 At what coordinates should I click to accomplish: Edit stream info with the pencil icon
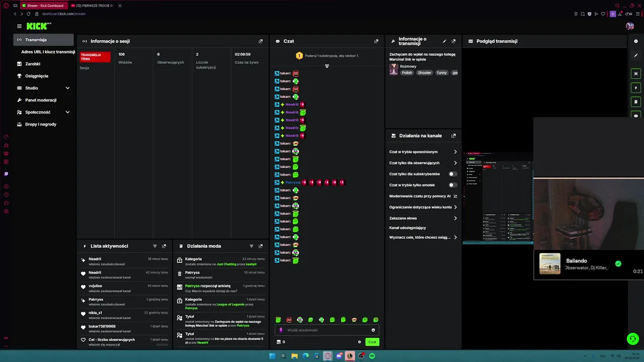[x=444, y=41]
